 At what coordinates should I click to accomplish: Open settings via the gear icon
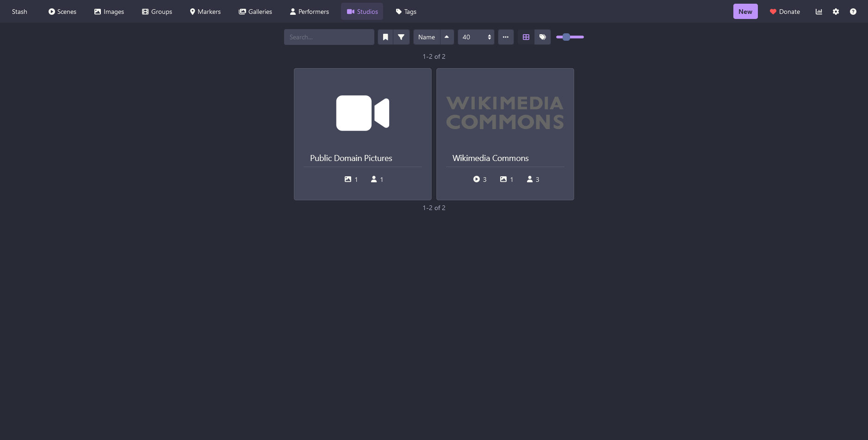836,12
